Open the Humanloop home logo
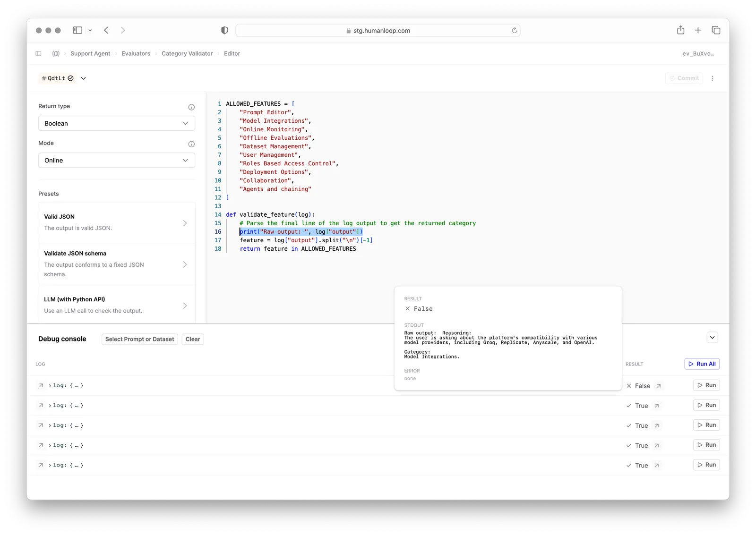 tap(56, 54)
